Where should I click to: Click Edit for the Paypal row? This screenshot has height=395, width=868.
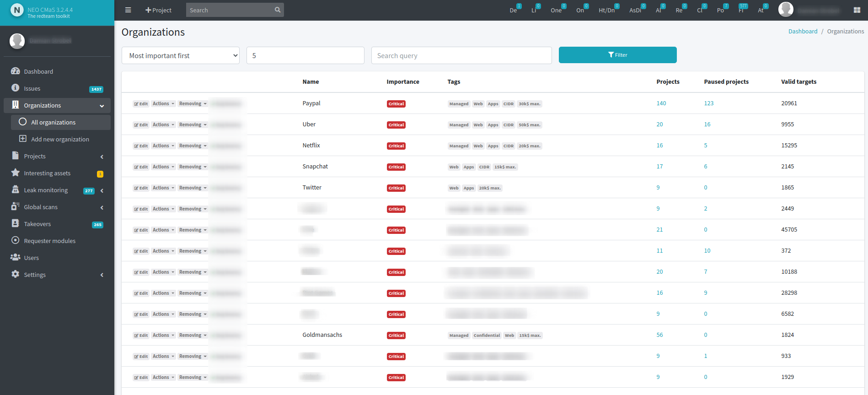click(x=141, y=104)
